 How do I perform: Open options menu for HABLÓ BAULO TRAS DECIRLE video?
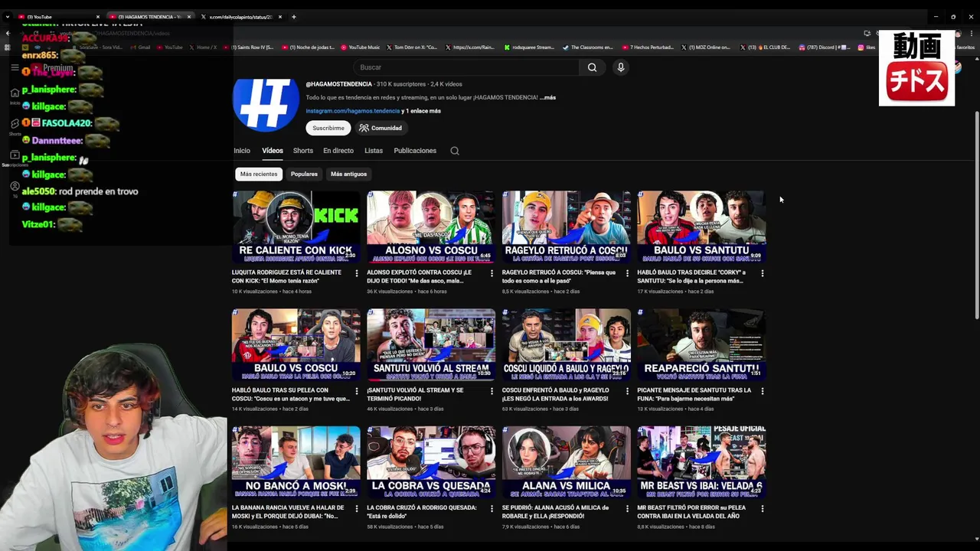click(763, 273)
